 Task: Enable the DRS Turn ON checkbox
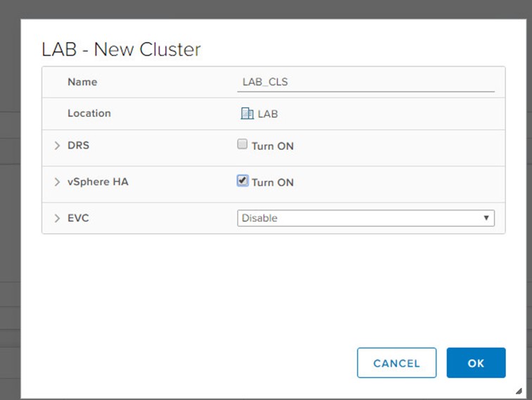243,145
